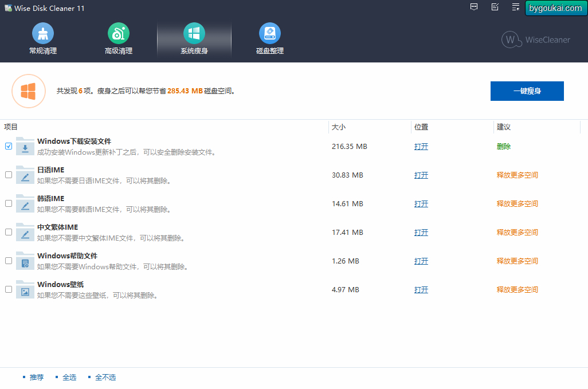The height and width of the screenshot is (389, 588).
Task: Sort by the 建议 column header
Action: 504,127
